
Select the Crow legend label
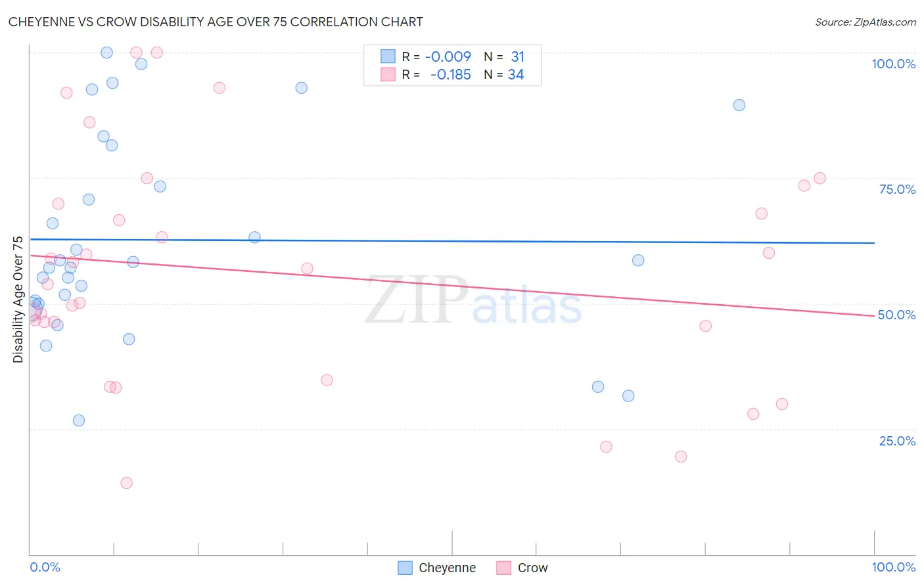tap(532, 568)
